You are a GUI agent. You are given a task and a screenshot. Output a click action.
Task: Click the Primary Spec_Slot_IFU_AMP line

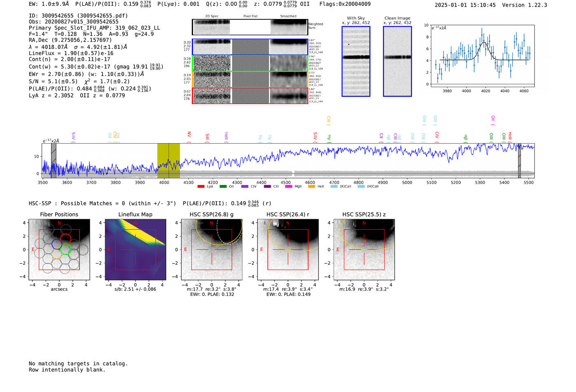pos(94,28)
